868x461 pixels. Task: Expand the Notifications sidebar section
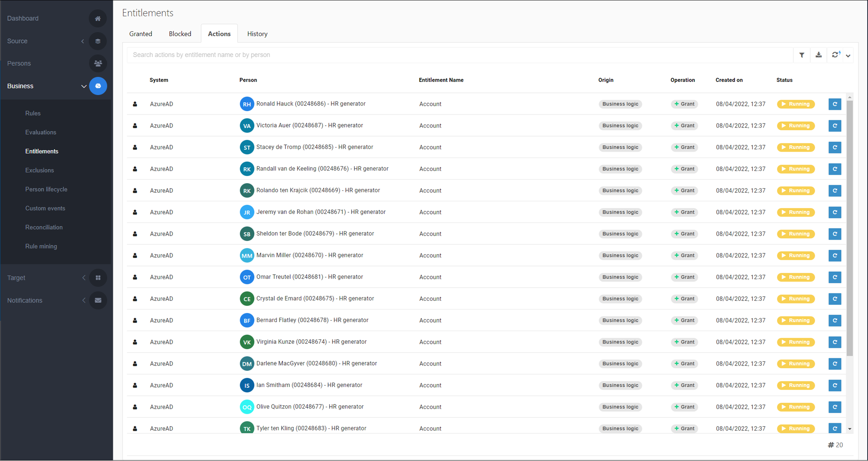[84, 300]
